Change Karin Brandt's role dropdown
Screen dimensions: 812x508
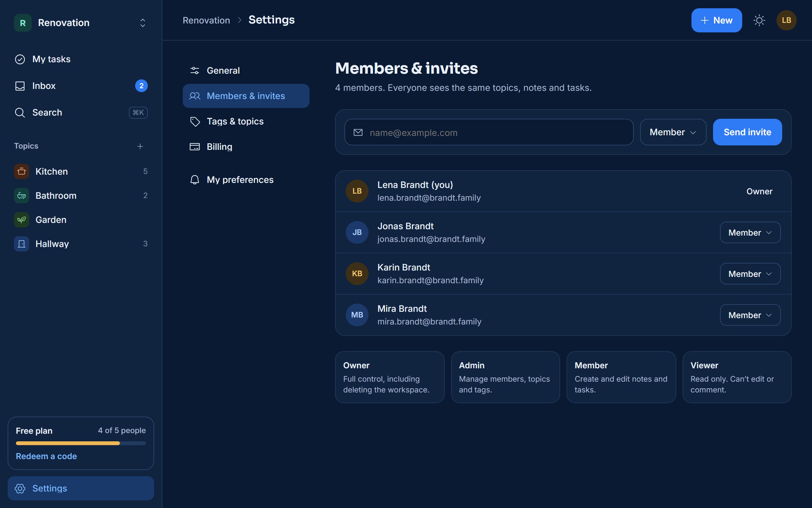click(x=750, y=274)
